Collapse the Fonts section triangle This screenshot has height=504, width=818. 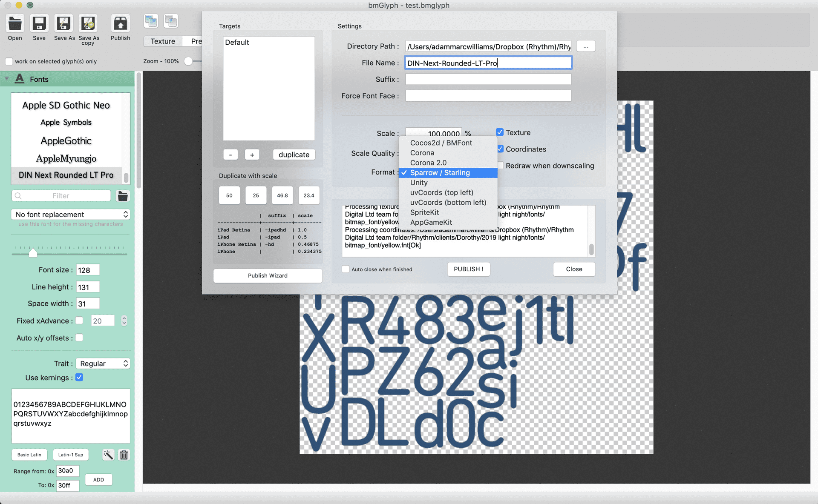(7, 79)
